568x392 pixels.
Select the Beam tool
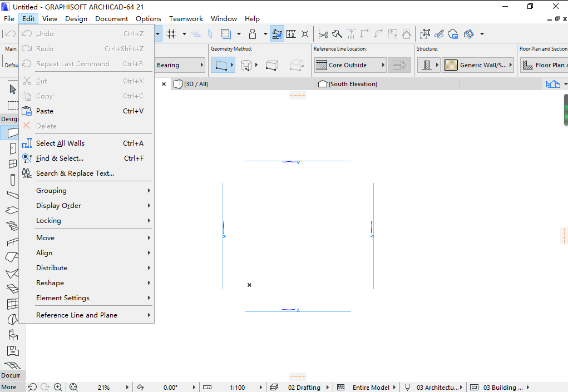pyautogui.click(x=13, y=195)
